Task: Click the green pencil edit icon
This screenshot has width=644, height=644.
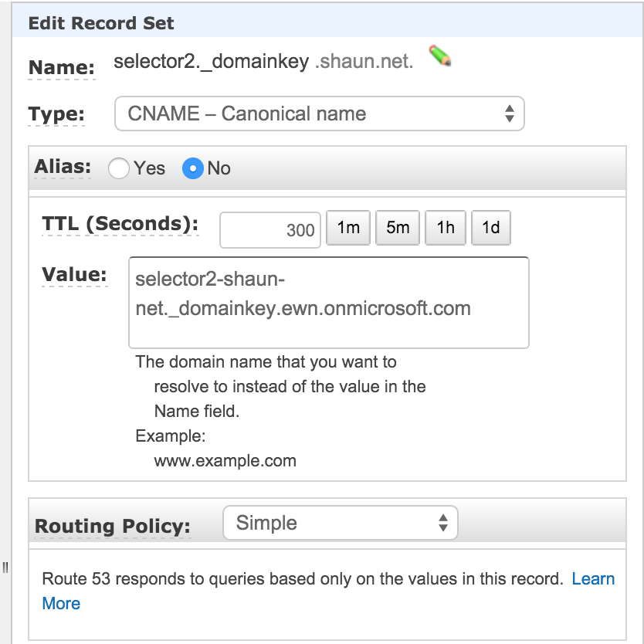Action: pos(440,56)
